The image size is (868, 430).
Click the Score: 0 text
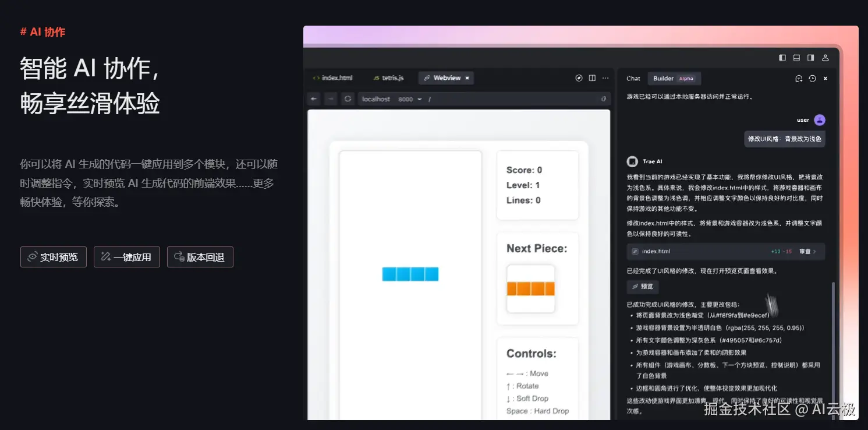coord(524,170)
